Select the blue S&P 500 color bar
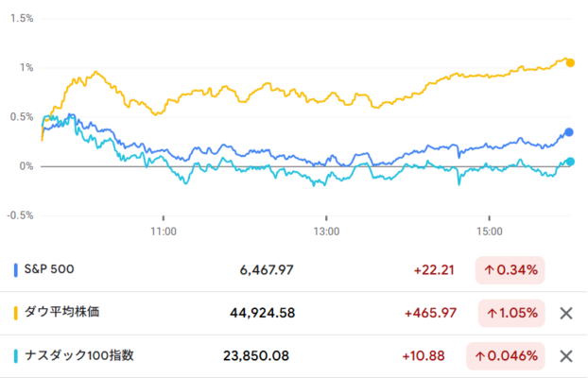The width and height of the screenshot is (588, 378). point(16,270)
